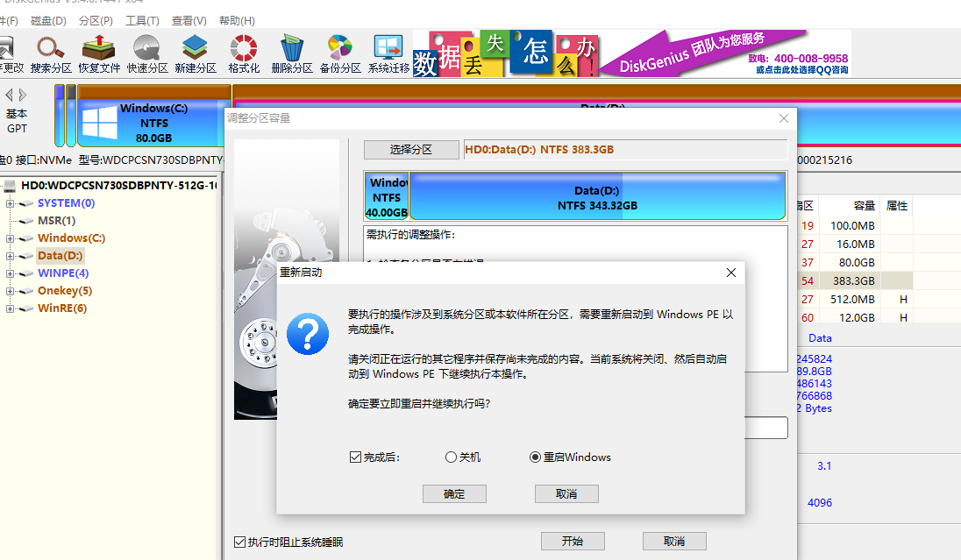
Task: Click the 新建分区 (New Partition) icon
Action: point(195,53)
